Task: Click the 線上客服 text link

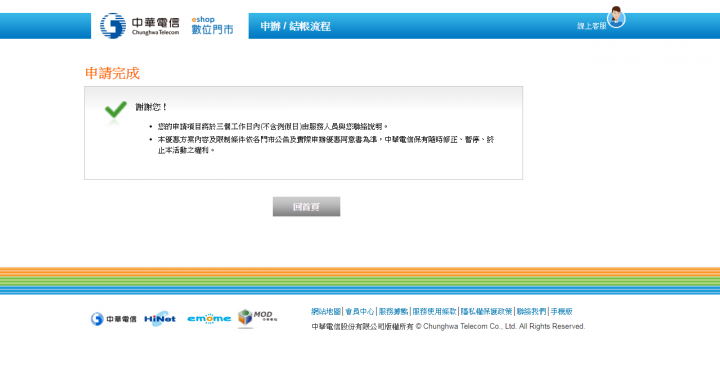Action: coord(591,26)
